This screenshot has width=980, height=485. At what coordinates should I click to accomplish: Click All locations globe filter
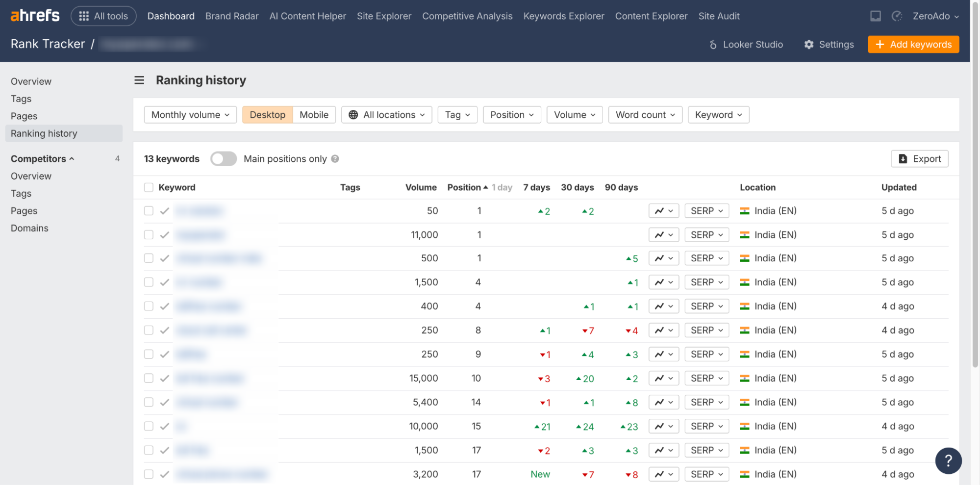coord(386,115)
